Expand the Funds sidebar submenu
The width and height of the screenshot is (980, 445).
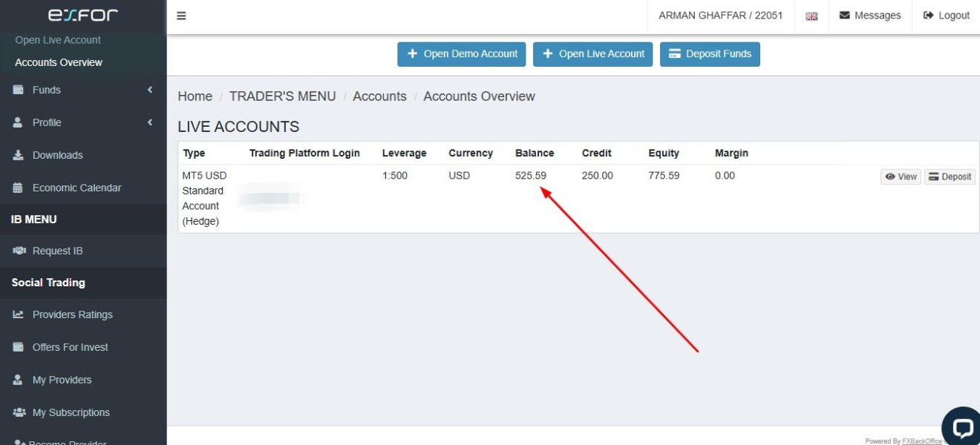(83, 90)
